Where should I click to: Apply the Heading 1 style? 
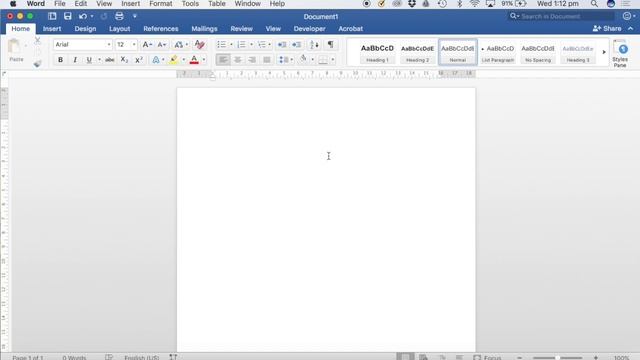tap(377, 52)
